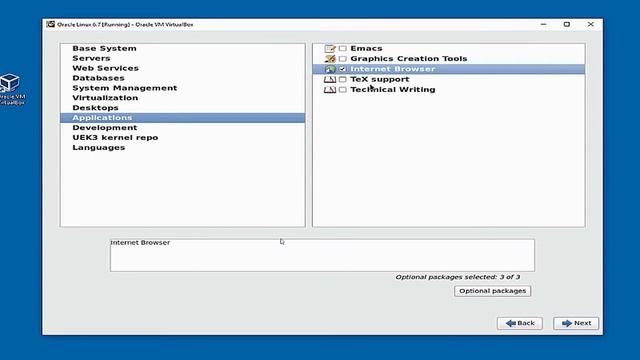Click the VirtualBox icon in the title bar

click(51, 24)
